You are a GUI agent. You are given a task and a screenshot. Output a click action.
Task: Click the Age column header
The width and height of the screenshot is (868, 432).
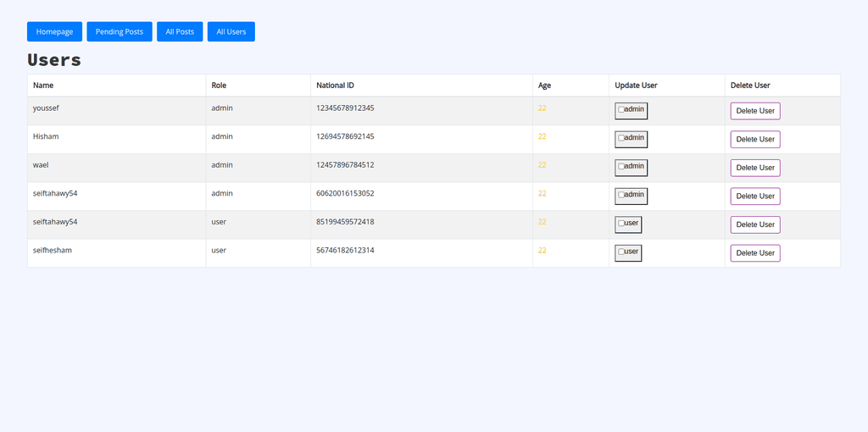(x=545, y=86)
